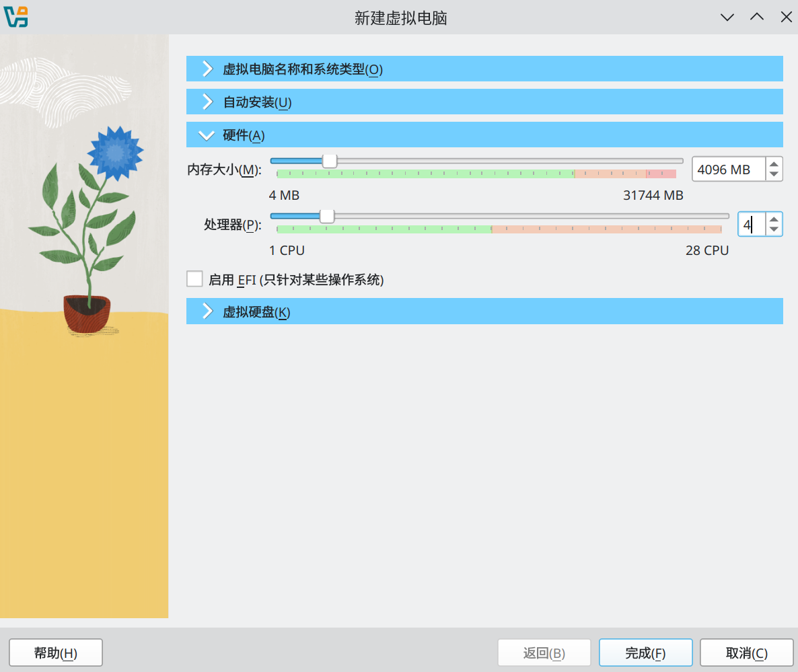Click the processor count slider handle
798x672 pixels.
pos(327,216)
